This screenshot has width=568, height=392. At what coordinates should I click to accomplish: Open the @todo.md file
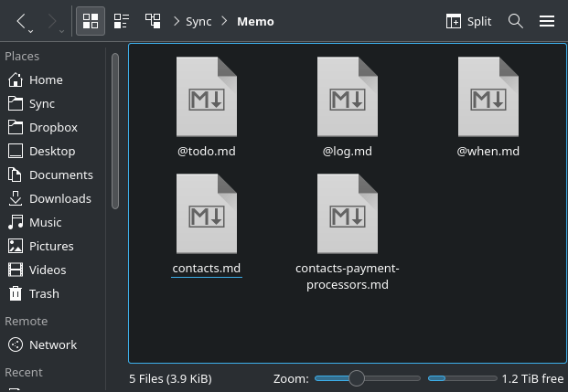coord(206,98)
